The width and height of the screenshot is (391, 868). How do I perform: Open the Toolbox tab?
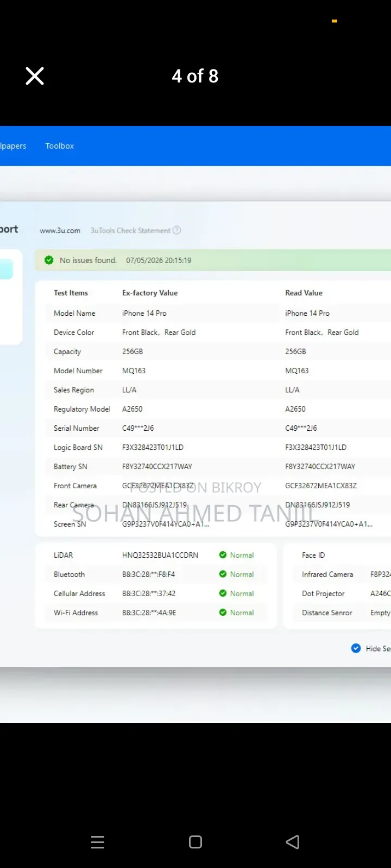pos(60,146)
